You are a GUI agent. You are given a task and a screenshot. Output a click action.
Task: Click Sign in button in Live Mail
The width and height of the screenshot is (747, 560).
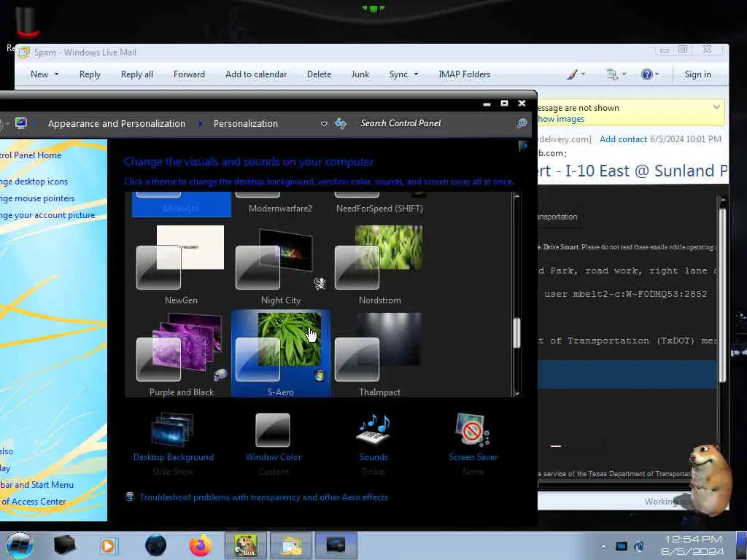tap(697, 74)
